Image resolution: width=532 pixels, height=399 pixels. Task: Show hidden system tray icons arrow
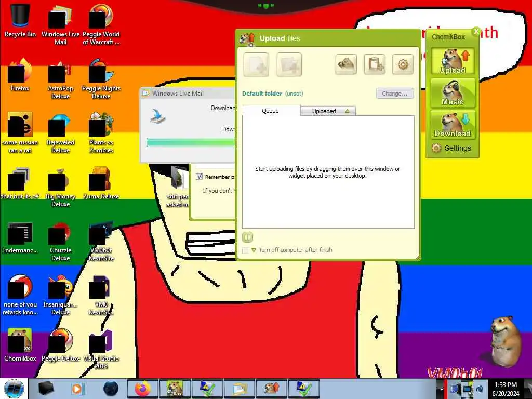click(x=442, y=389)
